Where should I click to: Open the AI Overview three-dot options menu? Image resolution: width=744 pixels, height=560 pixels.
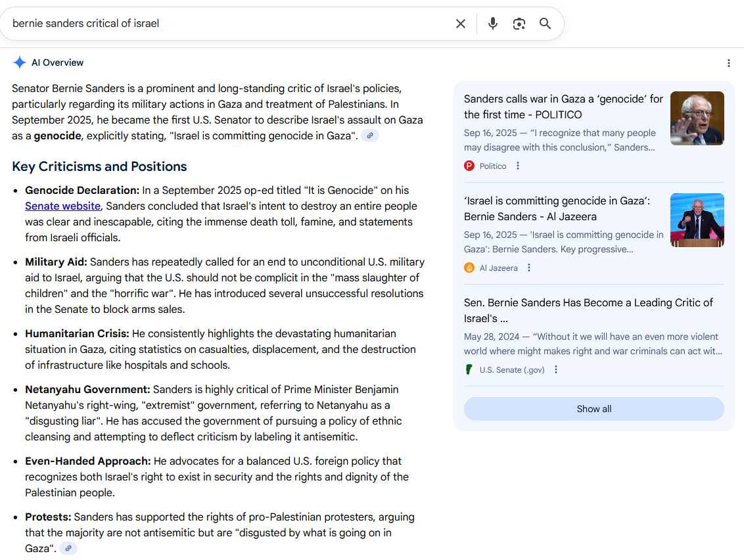point(729,63)
